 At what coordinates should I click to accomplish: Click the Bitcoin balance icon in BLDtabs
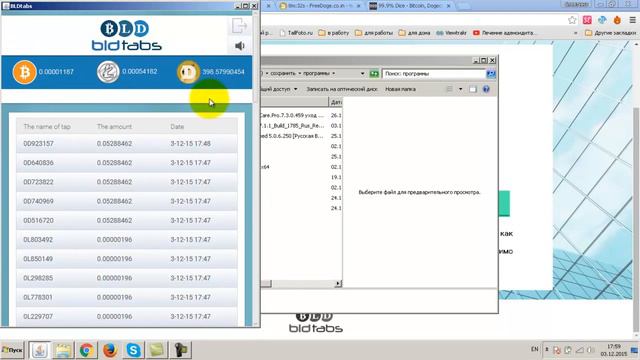tap(24, 72)
